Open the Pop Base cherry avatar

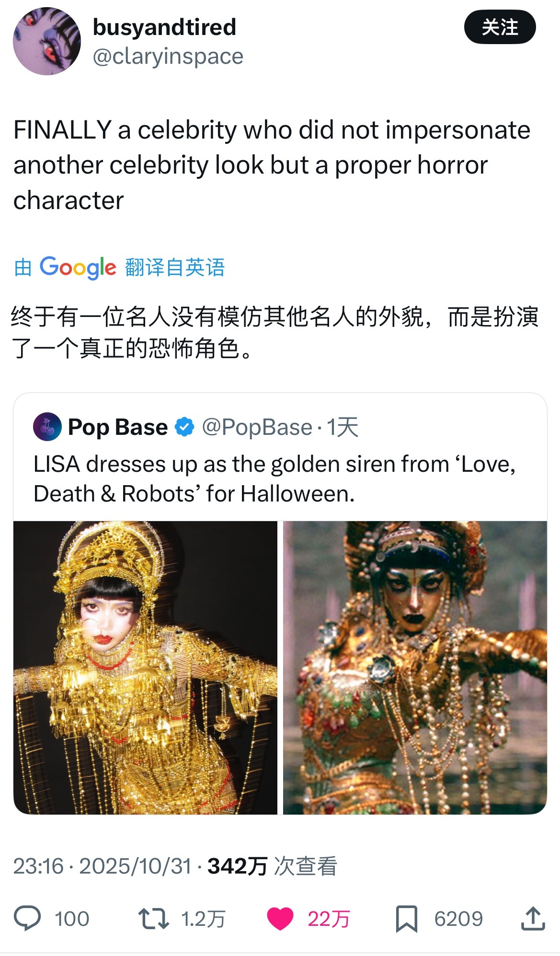click(x=47, y=426)
